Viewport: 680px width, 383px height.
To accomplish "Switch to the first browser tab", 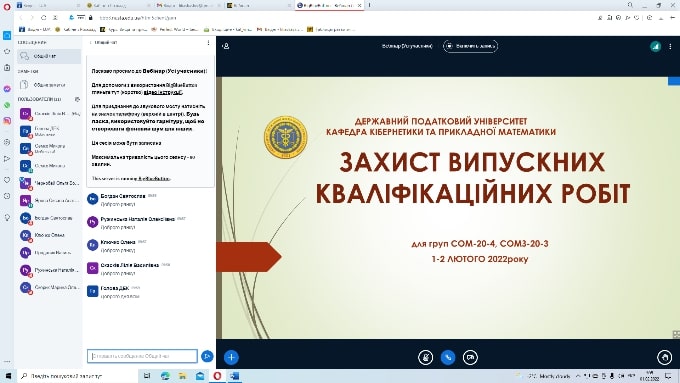I will coord(48,5).
